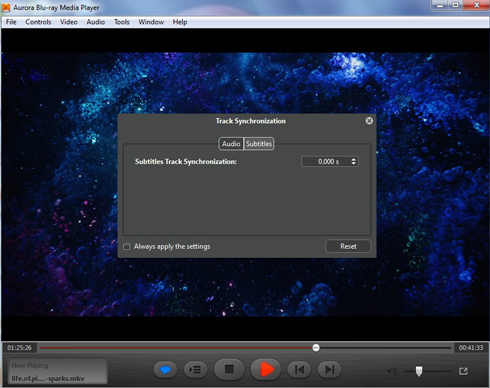Open the Help menu
This screenshot has width=490, height=388.
click(180, 22)
